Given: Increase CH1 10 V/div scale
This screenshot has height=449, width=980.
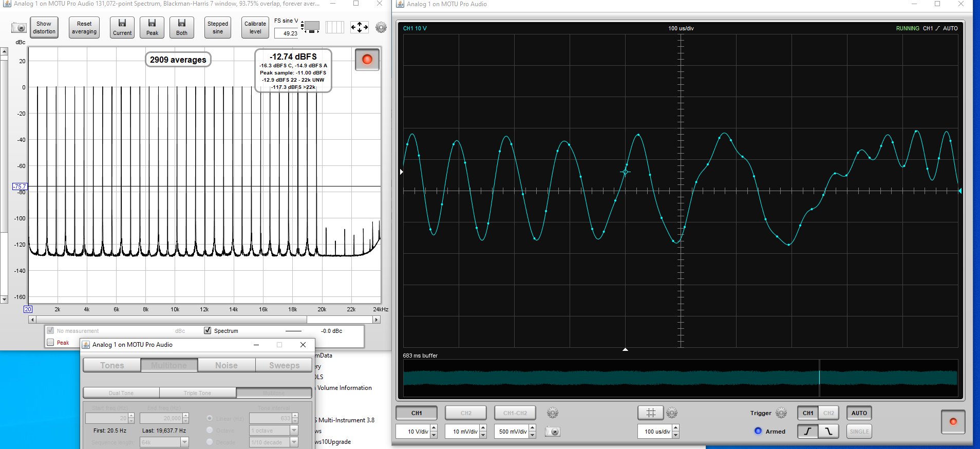Looking at the screenshot, I should [x=434, y=428].
